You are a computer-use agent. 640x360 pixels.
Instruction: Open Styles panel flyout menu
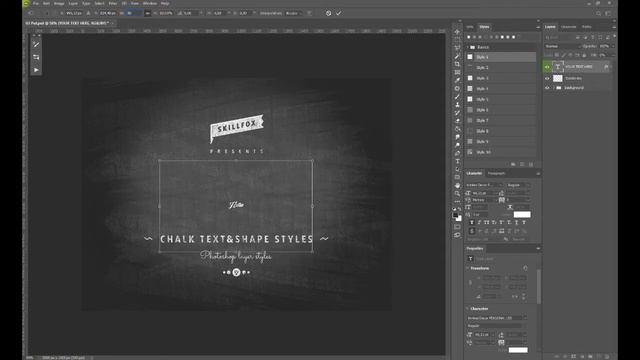[538, 27]
